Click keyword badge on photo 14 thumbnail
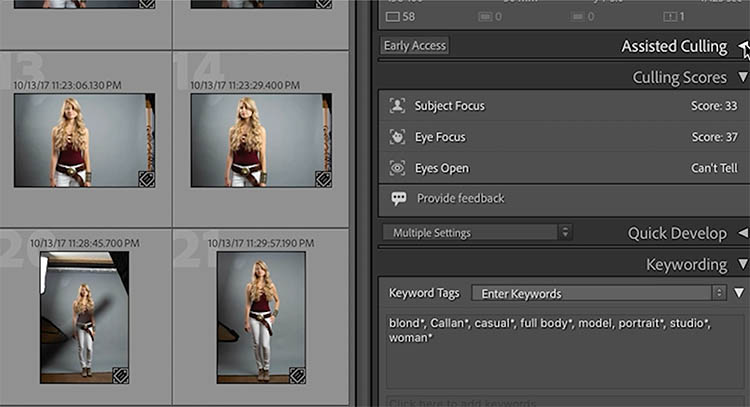Viewport: 750px width, 407px height. coord(323,179)
